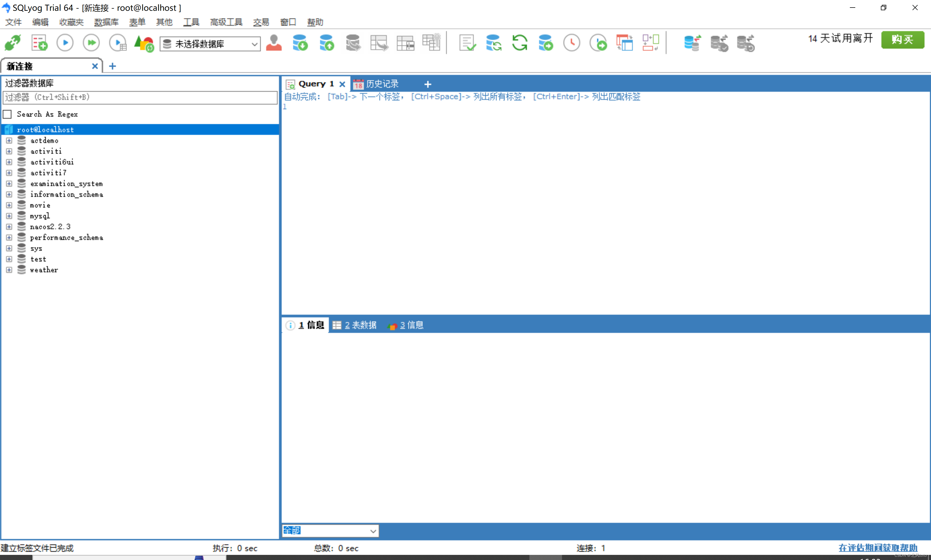931x560 pixels.
Task: Expand the nacos2.2.3 database node
Action: coord(9,227)
